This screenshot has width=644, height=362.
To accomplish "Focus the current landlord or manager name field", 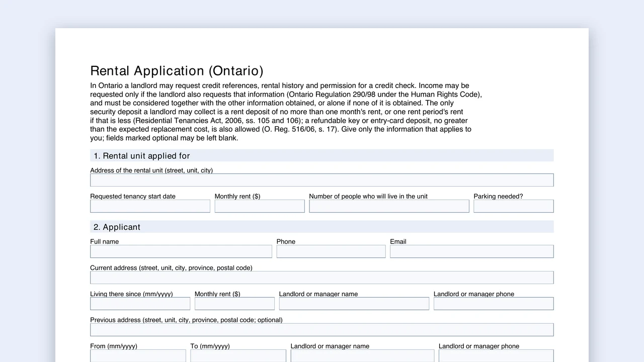I will pyautogui.click(x=354, y=304).
